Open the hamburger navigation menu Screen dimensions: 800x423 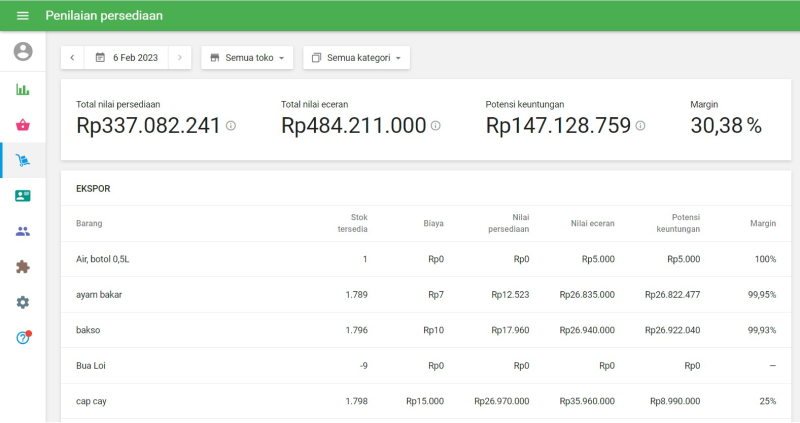pyautogui.click(x=22, y=16)
